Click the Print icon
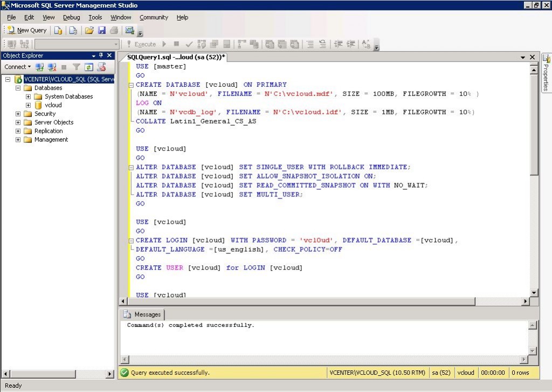The image size is (552, 392). (x=114, y=31)
